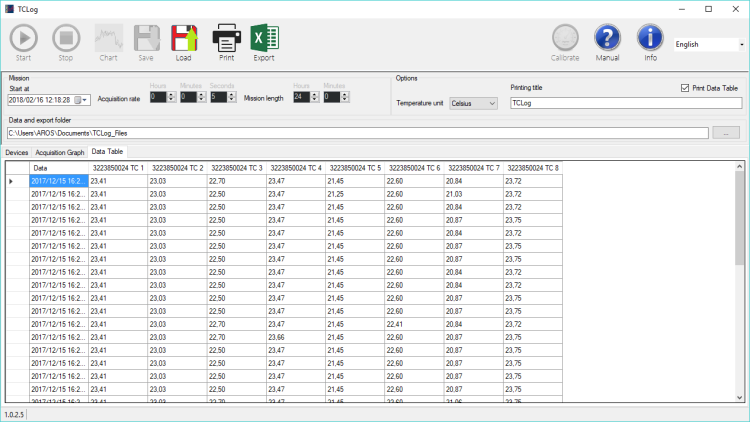750x422 pixels.
Task: Export to Excel with Export icon
Action: pyautogui.click(x=264, y=38)
